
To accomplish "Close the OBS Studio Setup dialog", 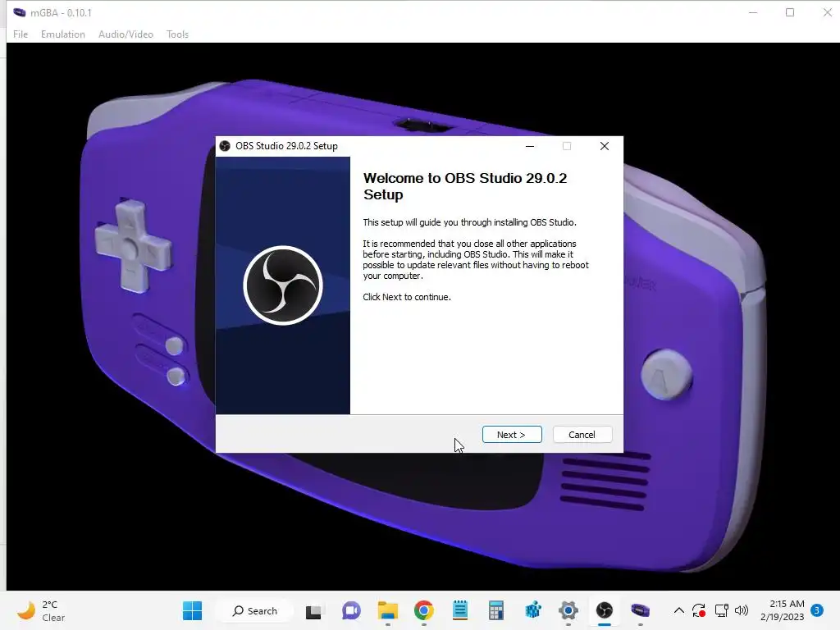I will (x=605, y=146).
